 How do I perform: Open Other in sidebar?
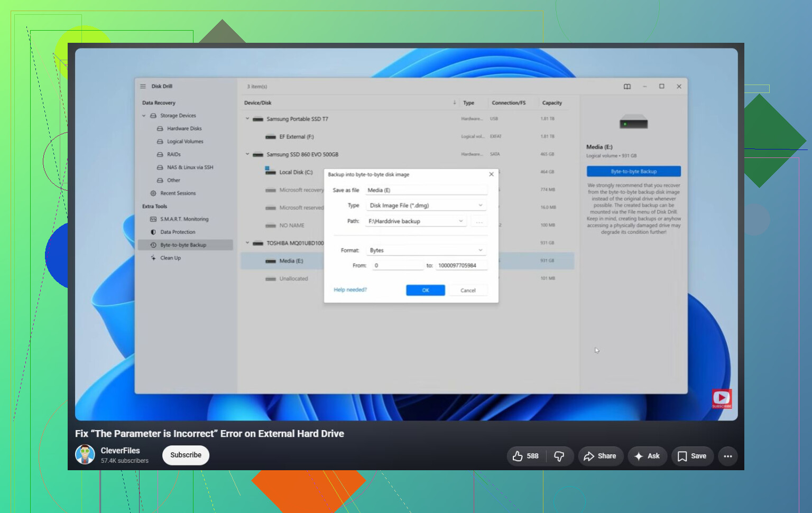tap(173, 180)
